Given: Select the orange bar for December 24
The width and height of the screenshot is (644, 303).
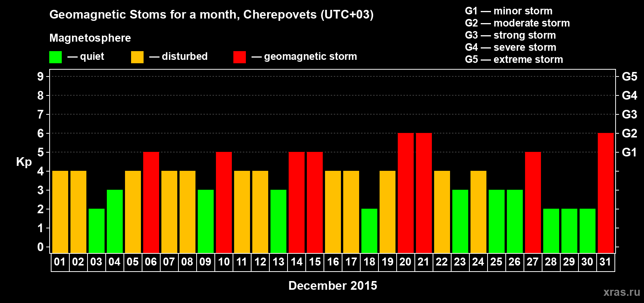Looking at the screenshot, I should (x=478, y=212).
